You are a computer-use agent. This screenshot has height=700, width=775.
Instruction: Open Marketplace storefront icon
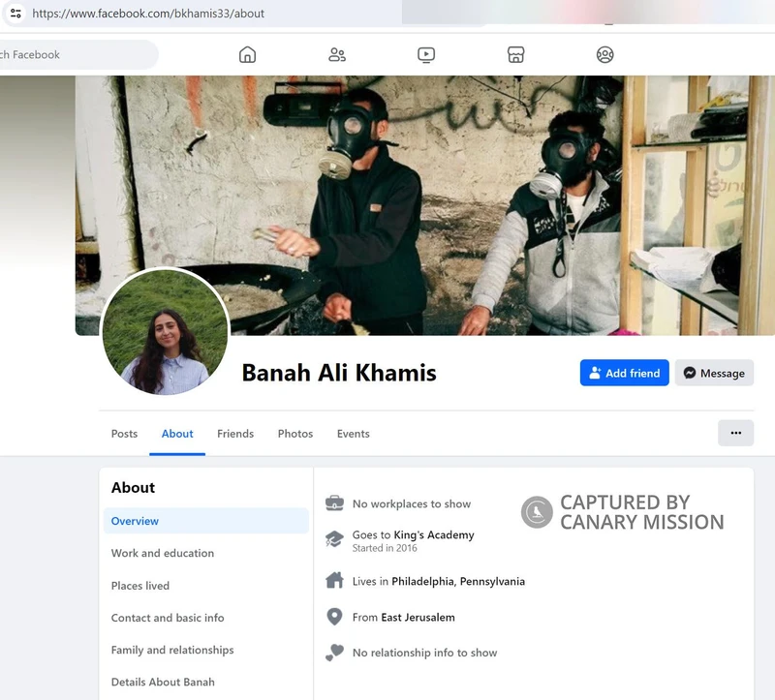click(515, 55)
